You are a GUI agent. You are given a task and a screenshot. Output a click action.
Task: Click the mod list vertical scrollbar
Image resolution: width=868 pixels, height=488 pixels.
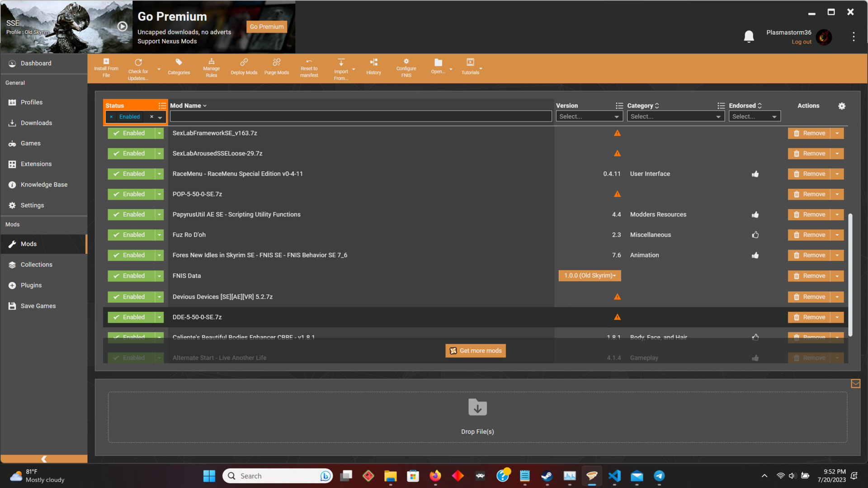pos(850,275)
